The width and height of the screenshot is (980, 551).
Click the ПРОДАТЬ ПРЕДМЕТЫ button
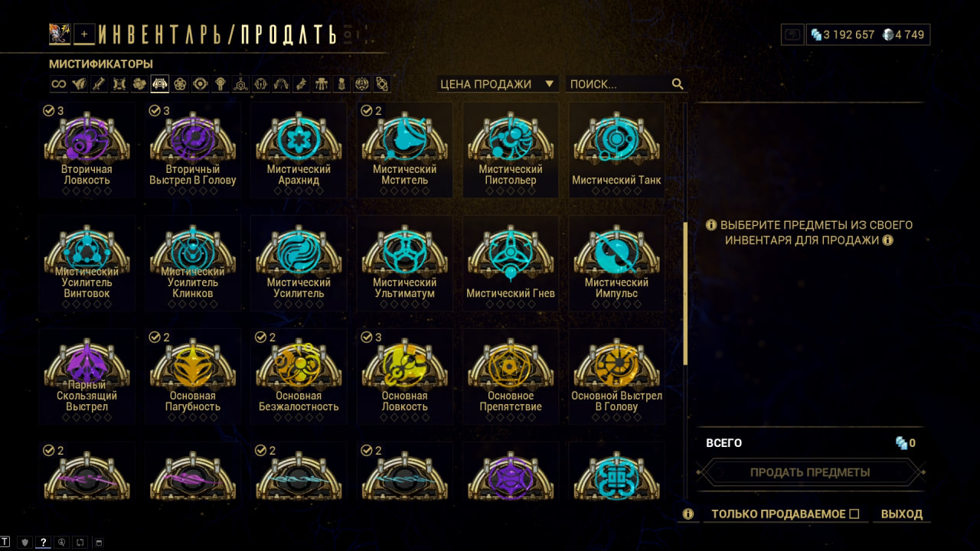pyautogui.click(x=810, y=472)
